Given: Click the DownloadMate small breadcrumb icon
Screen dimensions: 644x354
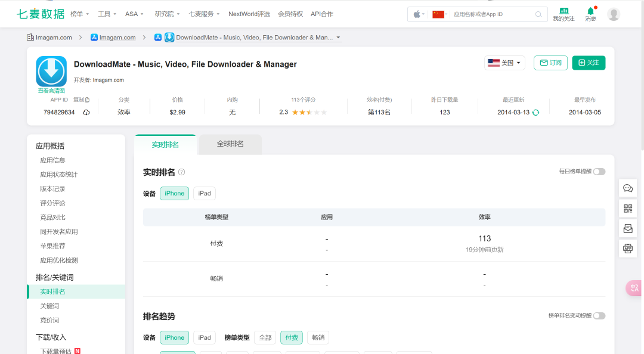Looking at the screenshot, I should [169, 38].
